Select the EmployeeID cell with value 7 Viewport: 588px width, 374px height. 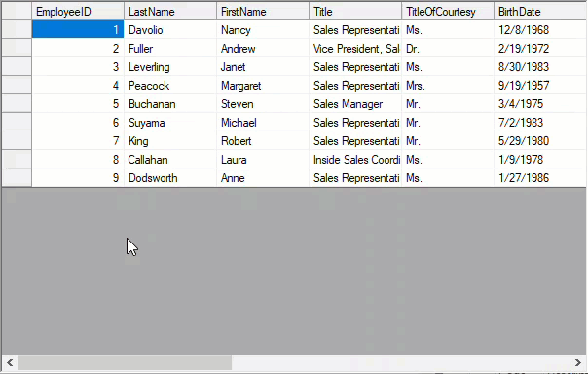(x=78, y=141)
